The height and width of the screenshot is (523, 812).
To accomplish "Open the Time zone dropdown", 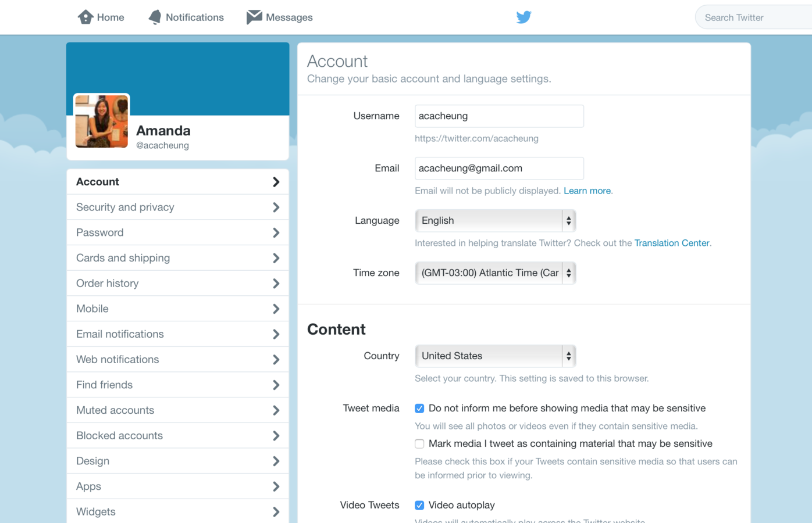I will pos(496,273).
